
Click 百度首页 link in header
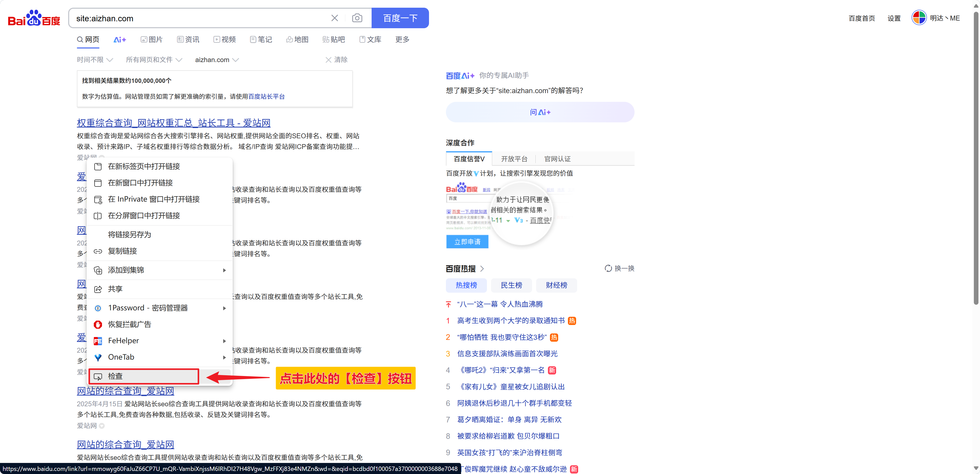(x=862, y=18)
